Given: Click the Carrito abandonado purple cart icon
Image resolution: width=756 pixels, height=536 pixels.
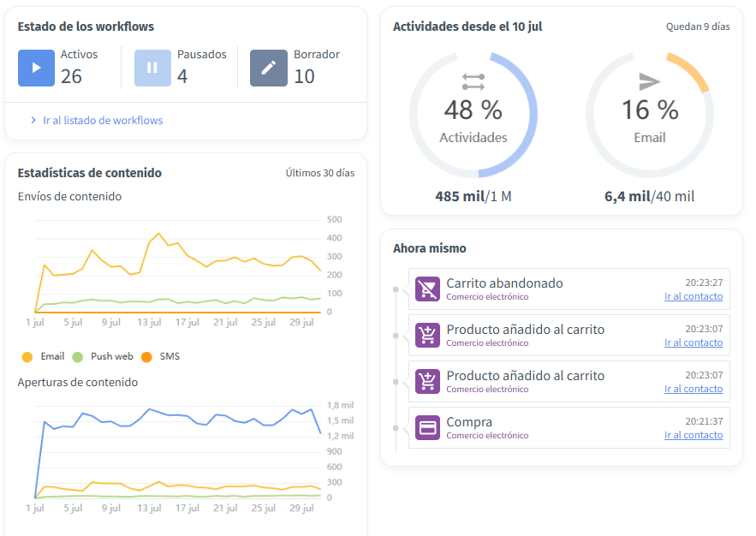Looking at the screenshot, I should point(427,289).
